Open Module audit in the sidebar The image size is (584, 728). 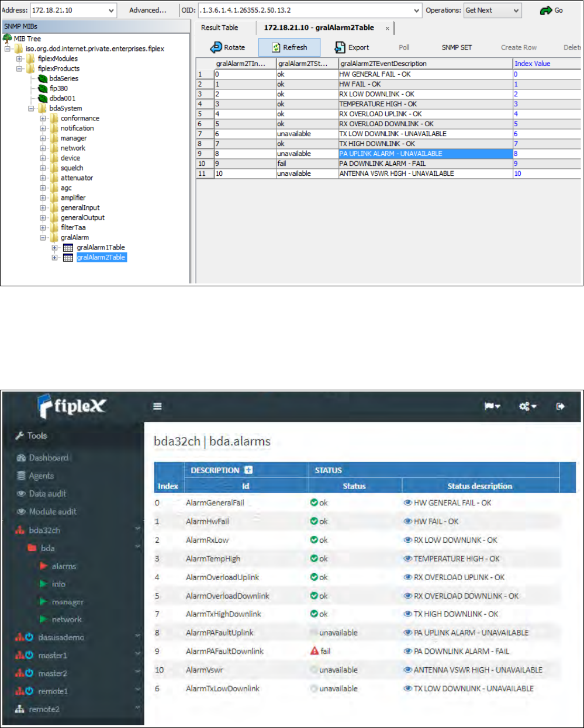coord(47,512)
